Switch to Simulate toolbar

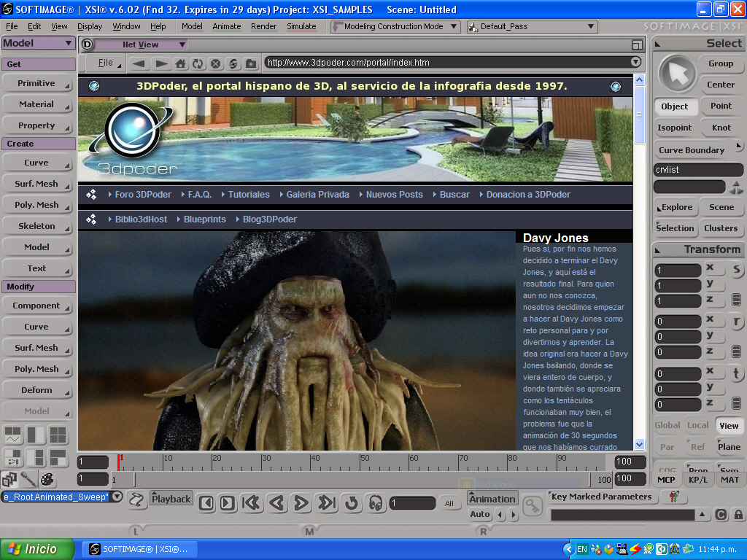[x=301, y=27]
